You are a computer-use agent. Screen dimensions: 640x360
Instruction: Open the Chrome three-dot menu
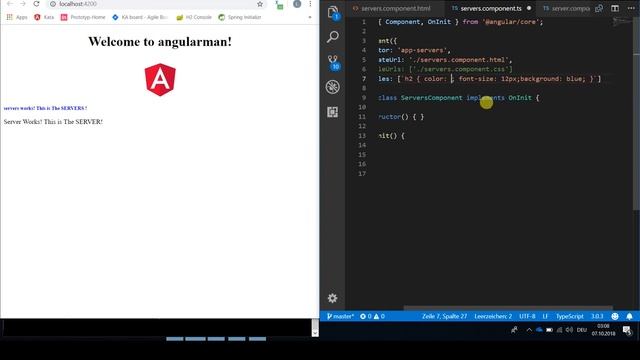tap(310, 4)
